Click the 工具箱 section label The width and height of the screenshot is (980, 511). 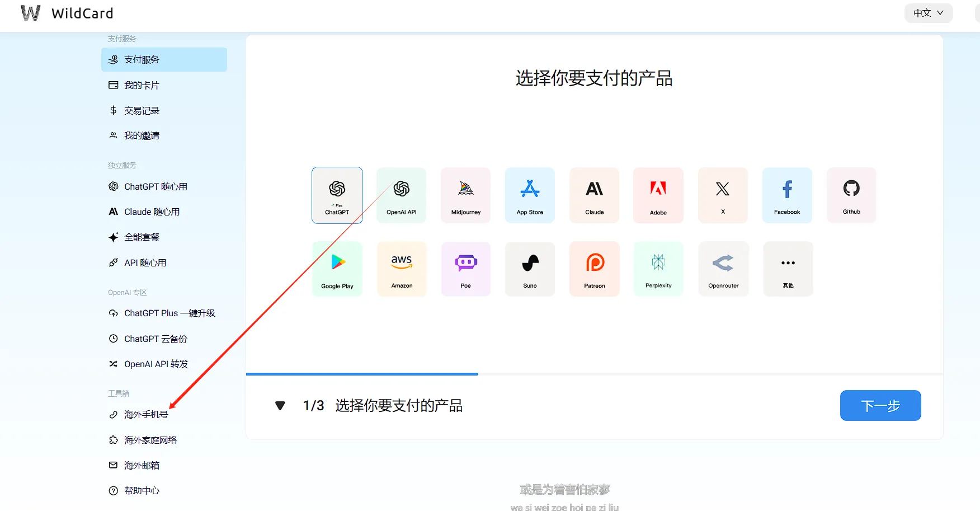tap(119, 393)
